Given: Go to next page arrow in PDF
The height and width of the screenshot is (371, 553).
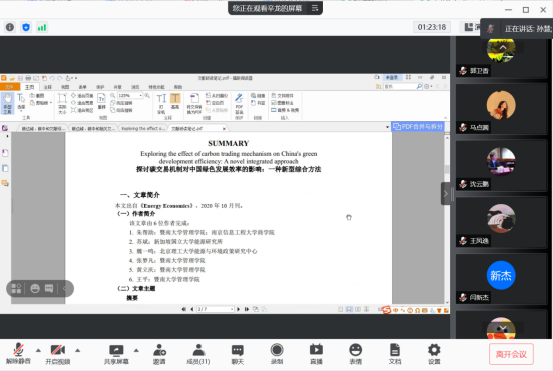Looking at the screenshot, I should [x=239, y=309].
